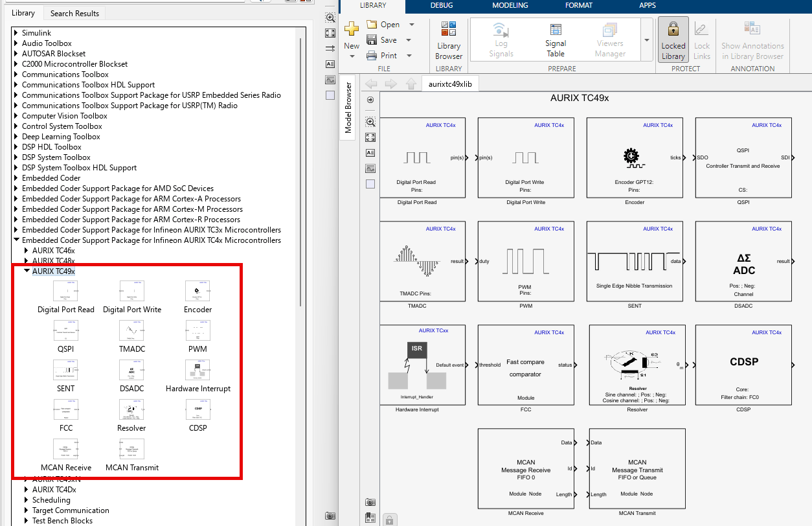The width and height of the screenshot is (812, 526).
Task: Toggle the Locked Library button
Action: [673, 40]
